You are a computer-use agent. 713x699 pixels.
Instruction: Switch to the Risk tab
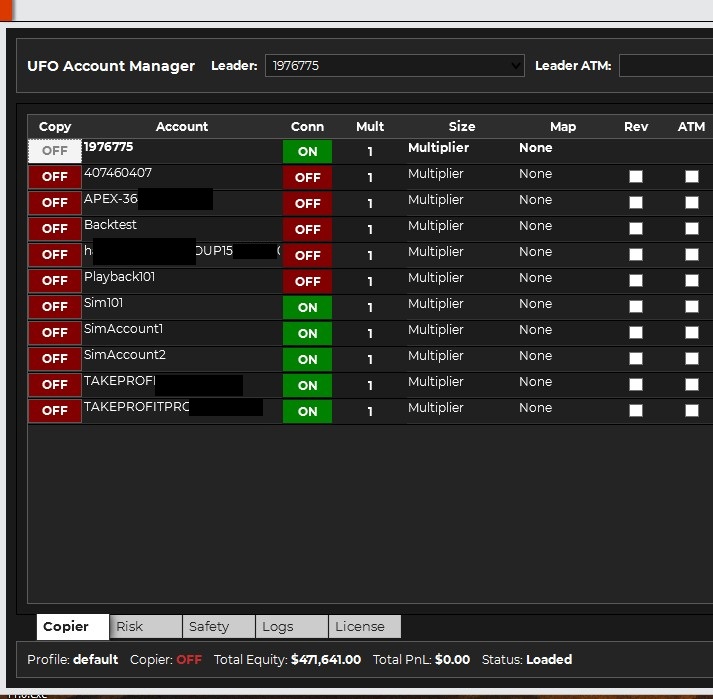click(x=146, y=626)
